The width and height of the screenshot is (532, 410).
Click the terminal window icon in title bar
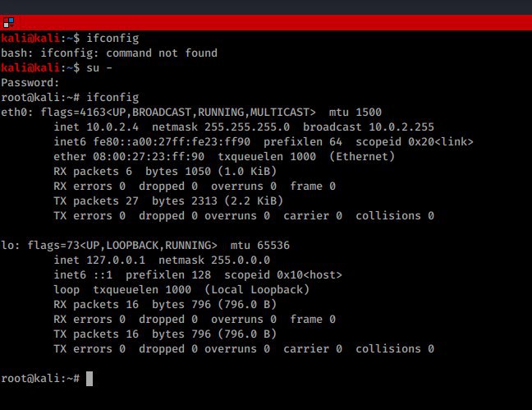(x=6, y=22)
